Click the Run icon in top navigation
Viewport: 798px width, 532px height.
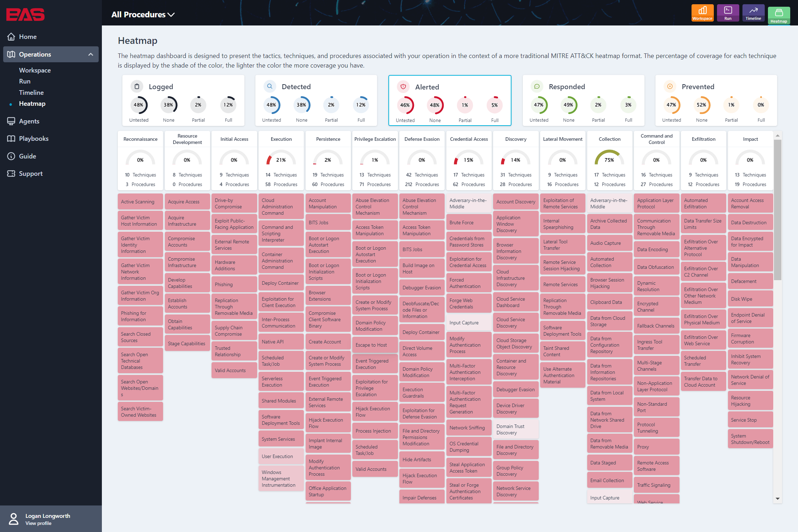click(x=727, y=13)
